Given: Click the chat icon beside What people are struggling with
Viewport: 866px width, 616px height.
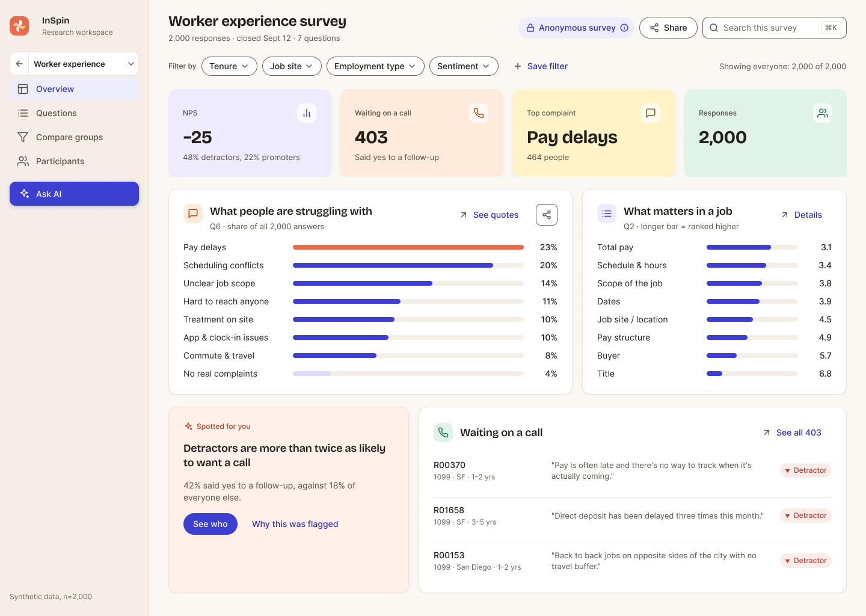Looking at the screenshot, I should click(x=193, y=214).
